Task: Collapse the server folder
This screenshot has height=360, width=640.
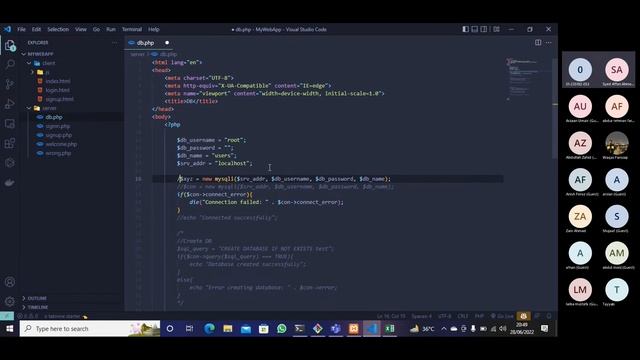Action: (29, 108)
